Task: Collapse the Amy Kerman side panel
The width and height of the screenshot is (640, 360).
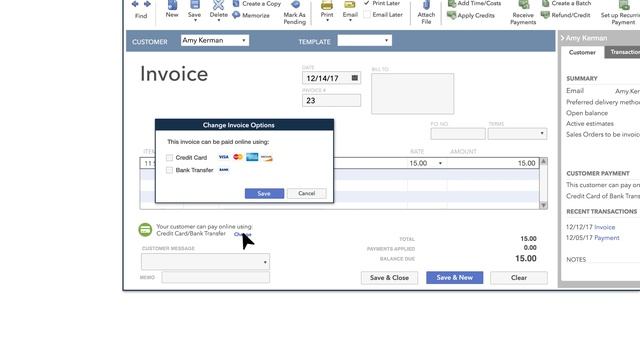Action: [x=562, y=38]
